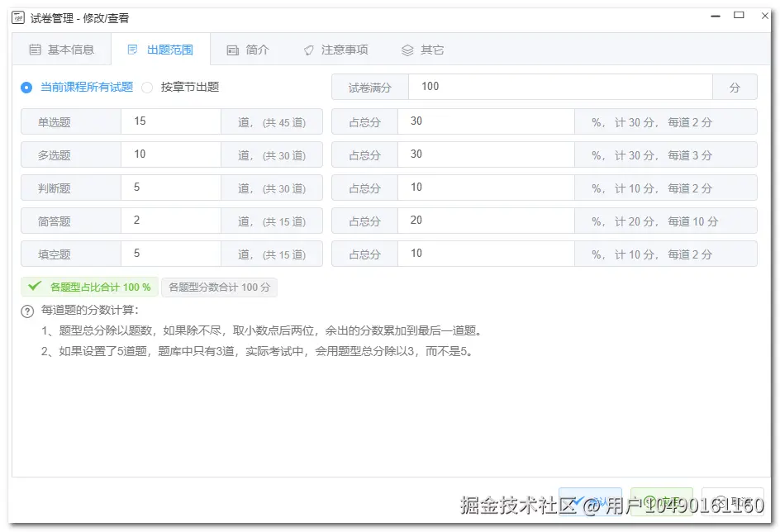Click the app icon in the title bar
Viewport: 780px width, 532px height.
tap(18, 18)
